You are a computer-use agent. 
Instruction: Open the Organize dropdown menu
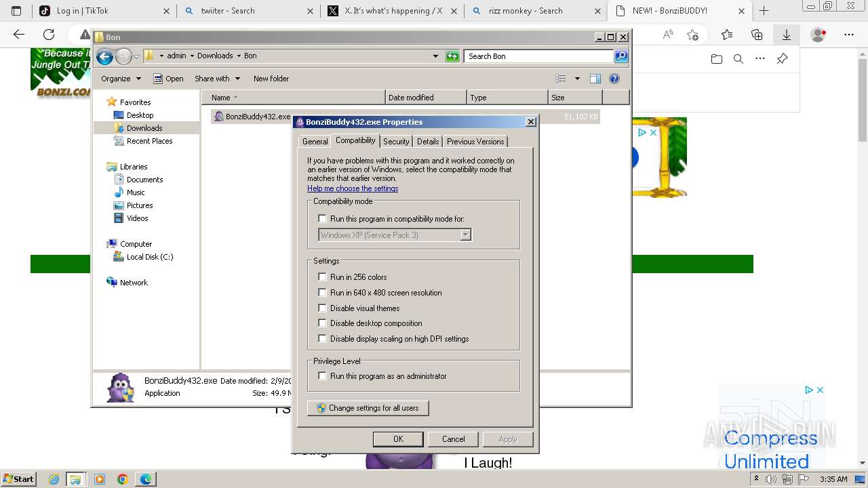(121, 79)
